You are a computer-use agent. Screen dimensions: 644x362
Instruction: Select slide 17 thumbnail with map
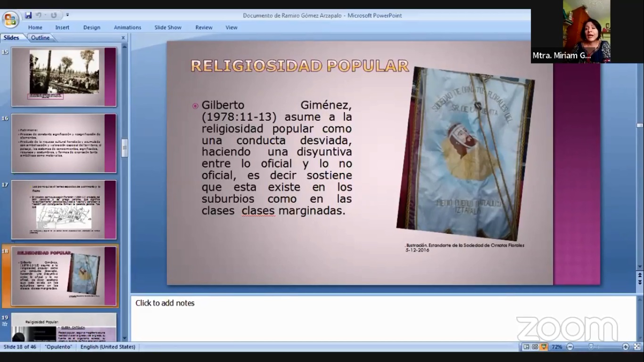pyautogui.click(x=64, y=210)
